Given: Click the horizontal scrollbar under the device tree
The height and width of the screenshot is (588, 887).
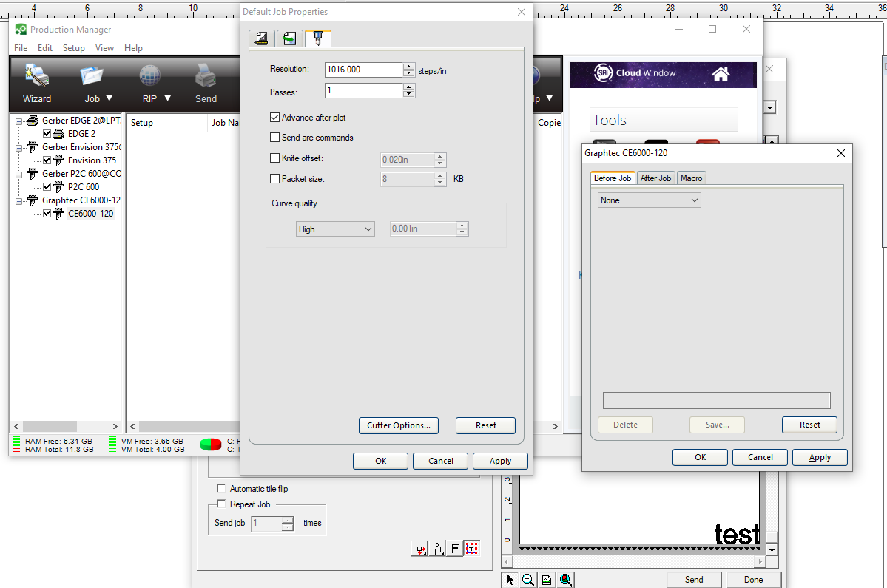Looking at the screenshot, I should click(x=66, y=426).
